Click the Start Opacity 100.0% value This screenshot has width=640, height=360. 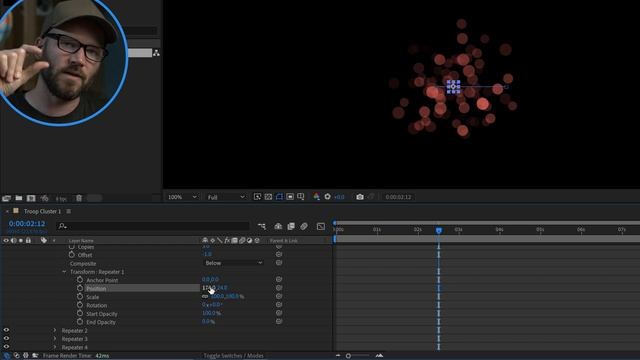click(x=211, y=313)
